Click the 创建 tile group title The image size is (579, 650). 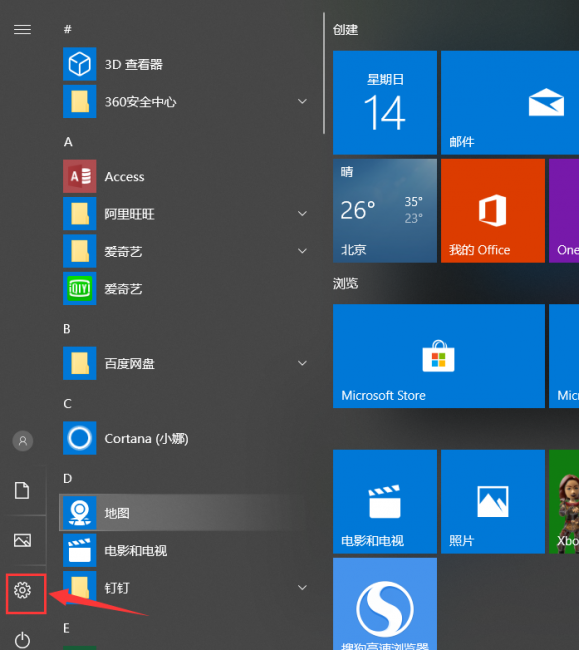coord(345,30)
